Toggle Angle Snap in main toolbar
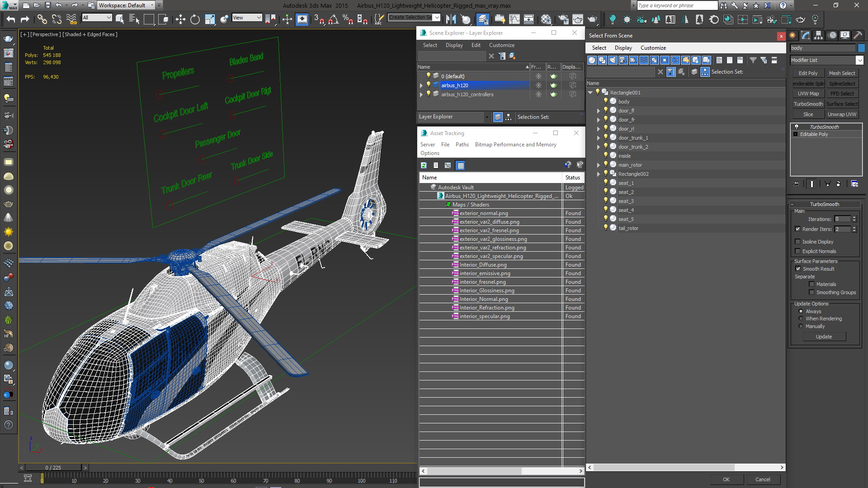Screen dimensions: 868x488 tap(333, 19)
